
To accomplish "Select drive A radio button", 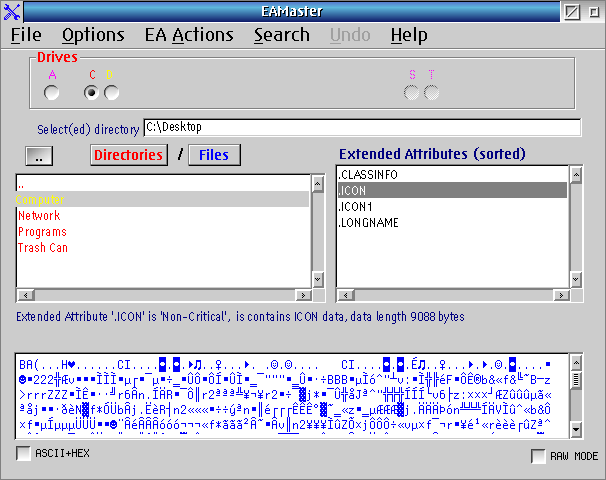I will (x=51, y=93).
